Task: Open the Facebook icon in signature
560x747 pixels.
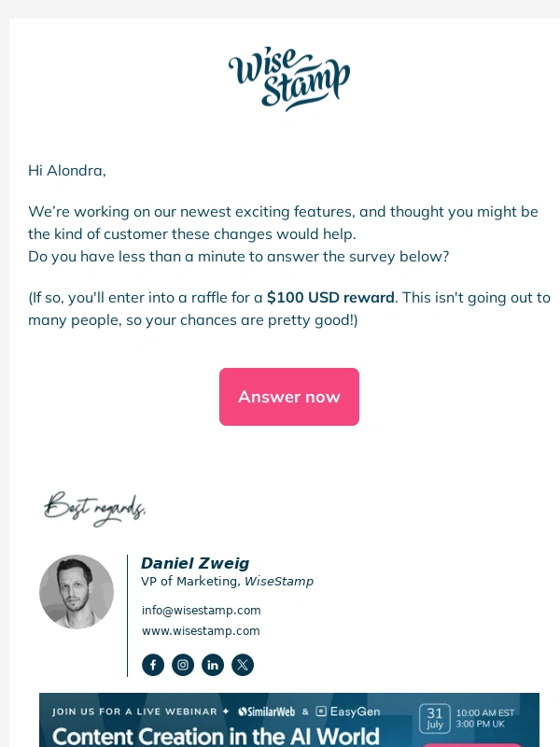Action: click(153, 665)
